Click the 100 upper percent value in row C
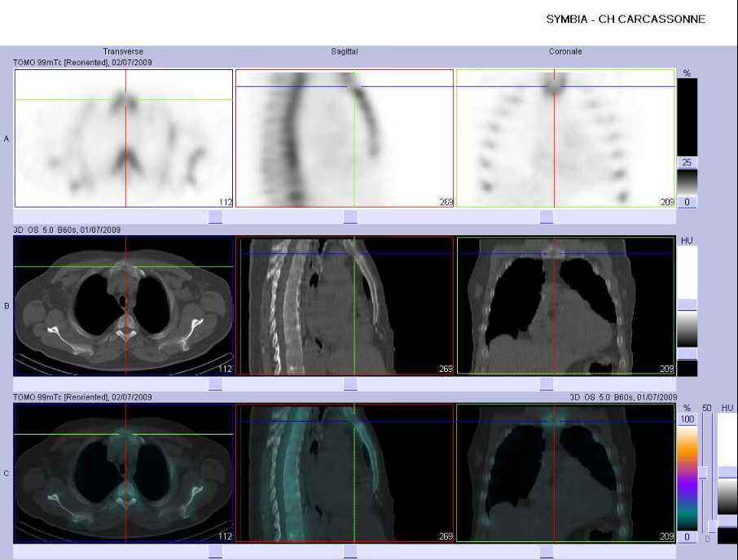Screen dimensions: 738x560 (x=687, y=419)
